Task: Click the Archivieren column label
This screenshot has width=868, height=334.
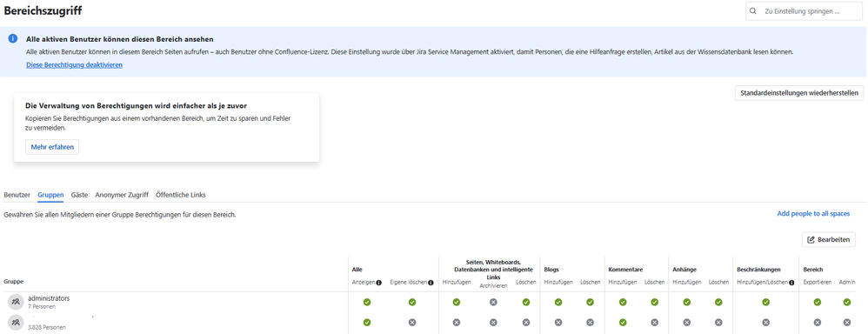Action: pos(493,286)
